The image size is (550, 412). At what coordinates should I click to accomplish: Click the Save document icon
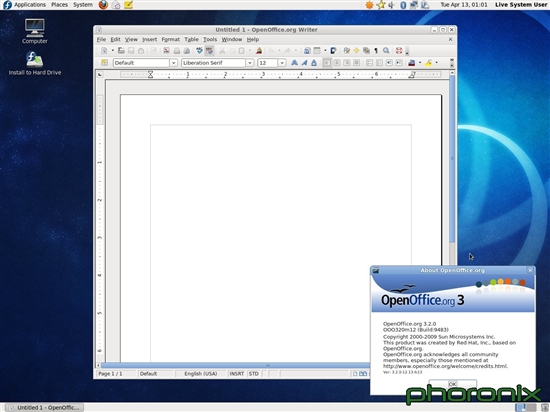tap(131, 51)
